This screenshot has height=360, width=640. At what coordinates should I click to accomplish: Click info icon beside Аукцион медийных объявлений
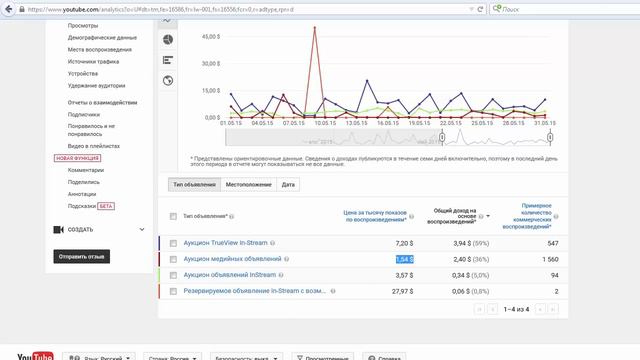tap(287, 259)
